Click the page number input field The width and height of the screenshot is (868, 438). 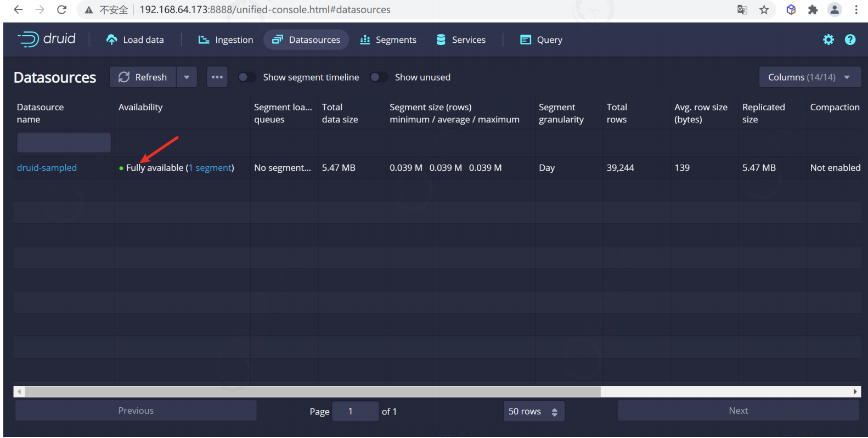point(356,411)
